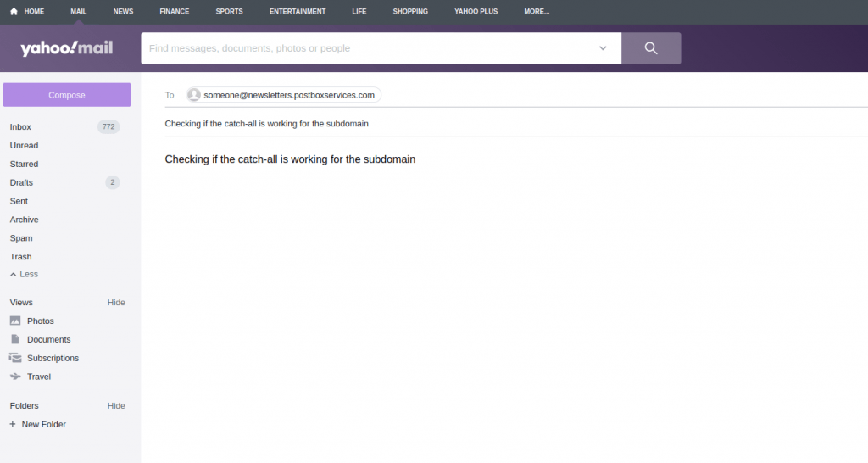Image resolution: width=868 pixels, height=463 pixels.
Task: Click the Subscriptions view label
Action: 53,358
